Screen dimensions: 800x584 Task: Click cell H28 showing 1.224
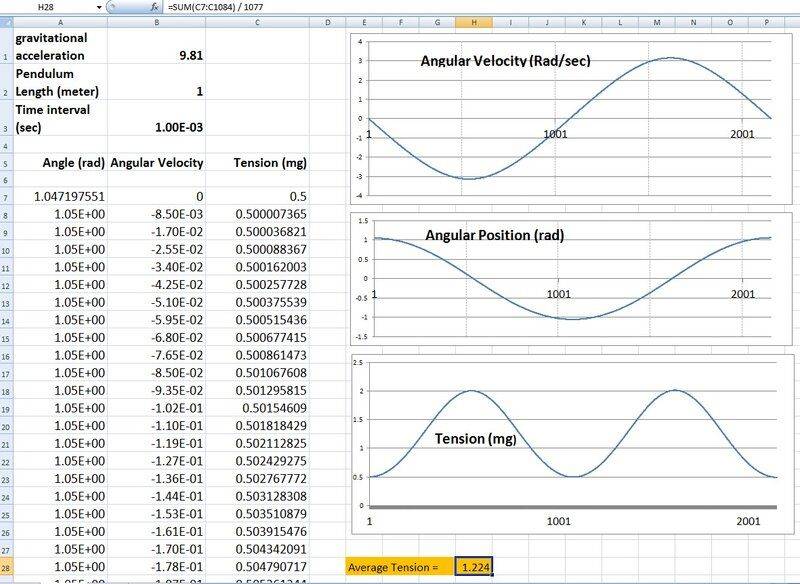coord(474,567)
